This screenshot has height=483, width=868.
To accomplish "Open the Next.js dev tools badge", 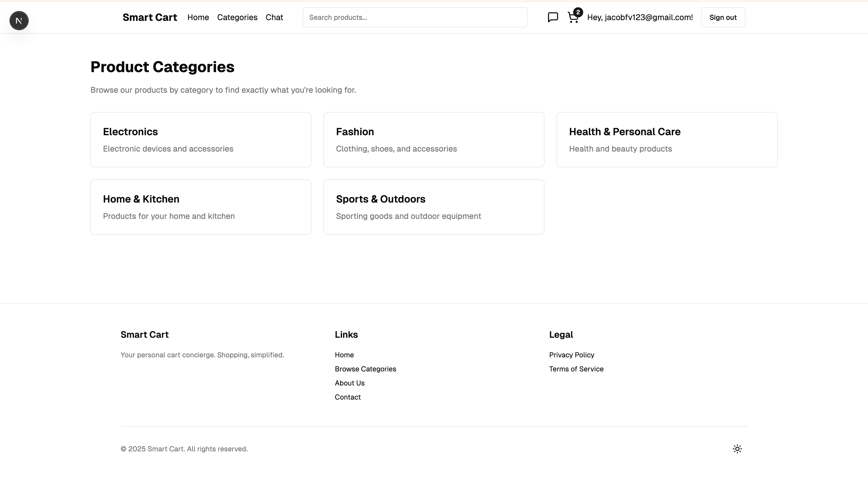I will pos(19,21).
